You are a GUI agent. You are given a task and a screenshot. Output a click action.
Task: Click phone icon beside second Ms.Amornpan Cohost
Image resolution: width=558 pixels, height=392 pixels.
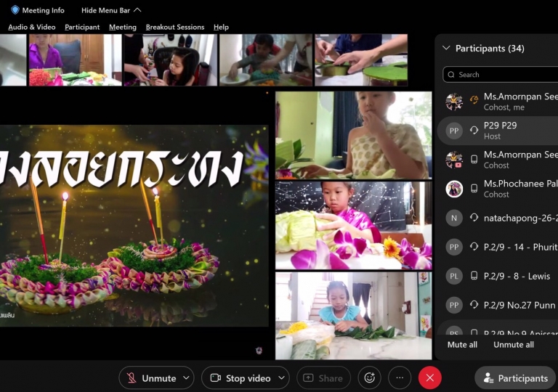tap(474, 160)
